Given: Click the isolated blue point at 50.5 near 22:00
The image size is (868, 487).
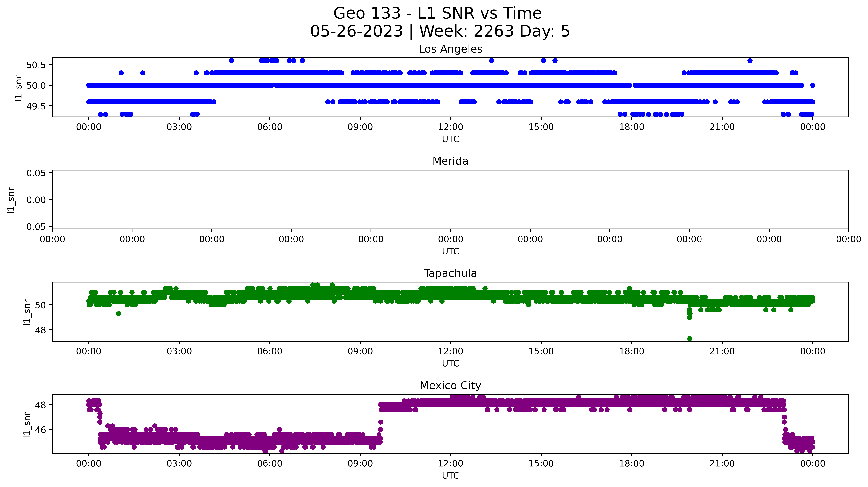Looking at the screenshot, I should click(750, 61).
